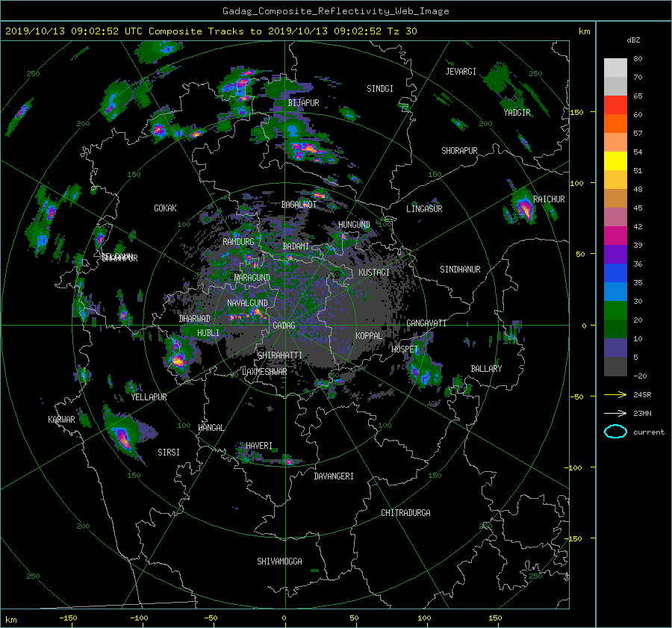Click the GOKAK city label

coord(165,208)
